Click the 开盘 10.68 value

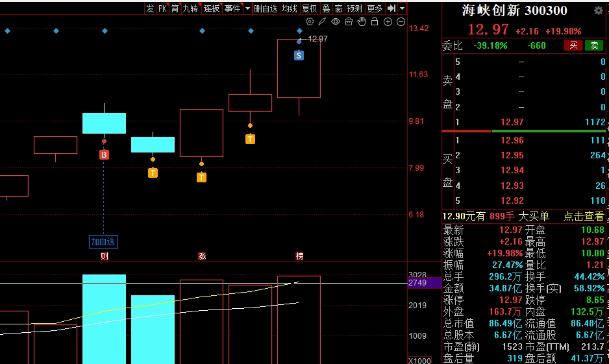[x=592, y=230]
